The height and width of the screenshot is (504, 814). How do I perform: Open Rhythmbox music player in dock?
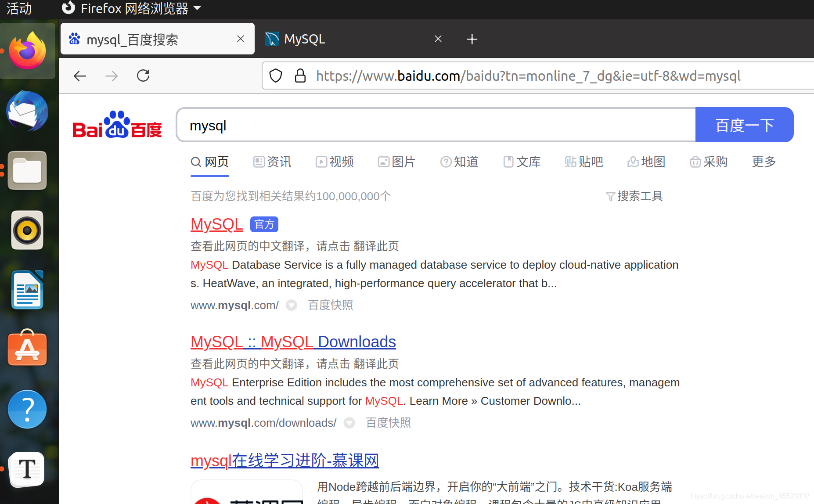point(27,230)
